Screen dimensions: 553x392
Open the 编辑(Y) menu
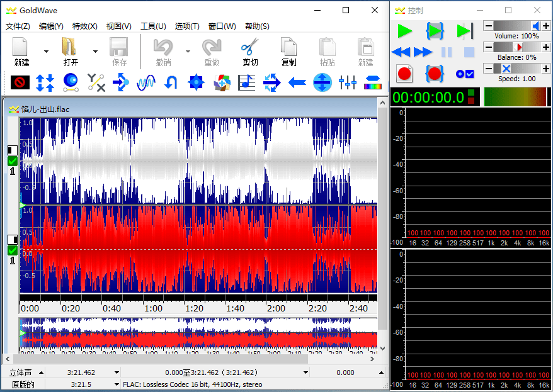(51, 26)
